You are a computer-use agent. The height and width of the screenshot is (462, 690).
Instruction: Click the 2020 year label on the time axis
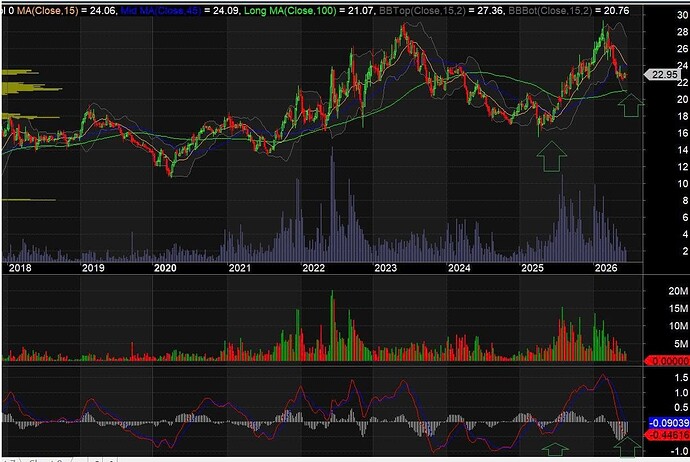(165, 268)
